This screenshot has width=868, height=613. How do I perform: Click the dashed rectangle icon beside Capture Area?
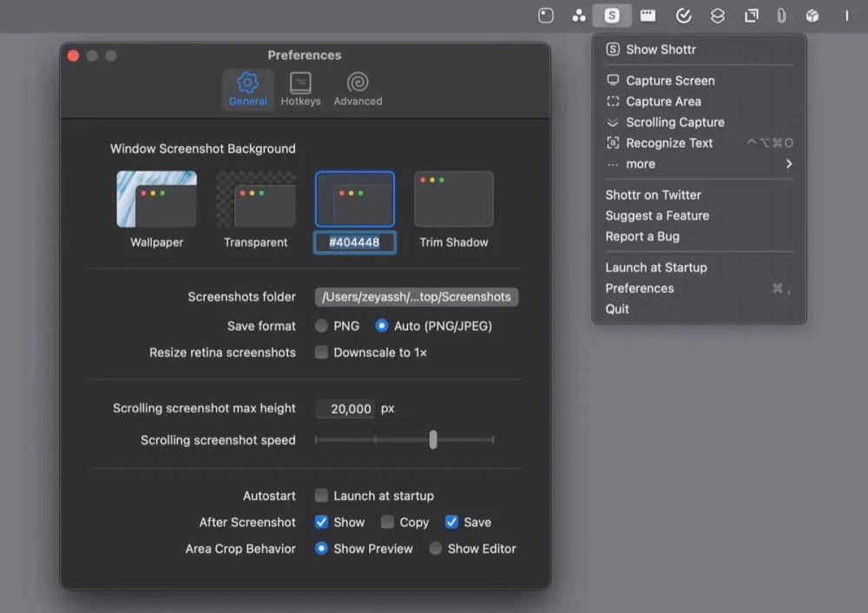pyautogui.click(x=613, y=102)
